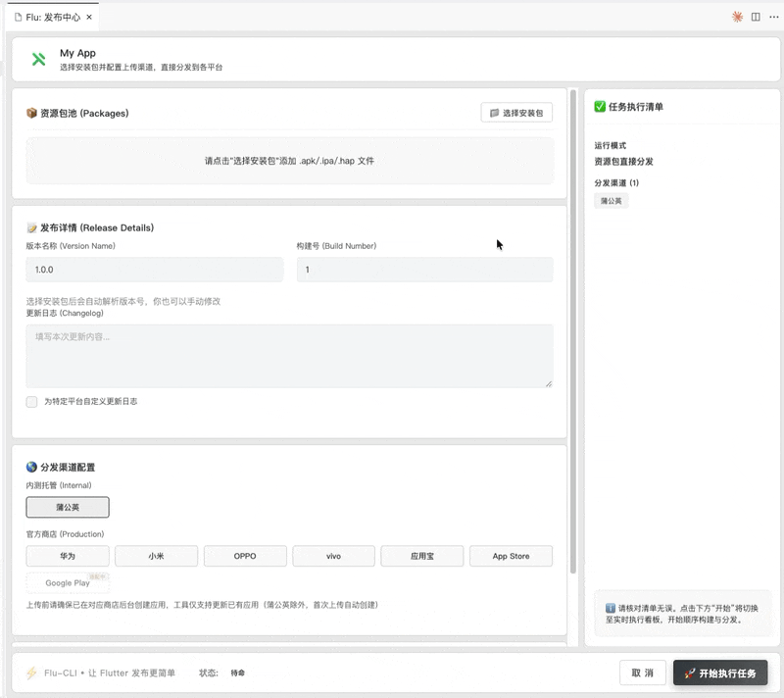The image size is (784, 698).
Task: Toggle the 蒲公英 internal channel button
Action: (x=68, y=507)
